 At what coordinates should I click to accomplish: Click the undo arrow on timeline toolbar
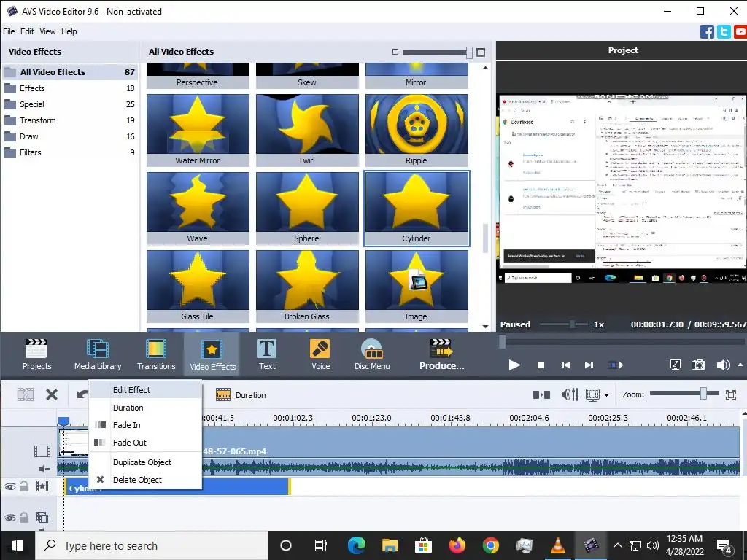82,394
